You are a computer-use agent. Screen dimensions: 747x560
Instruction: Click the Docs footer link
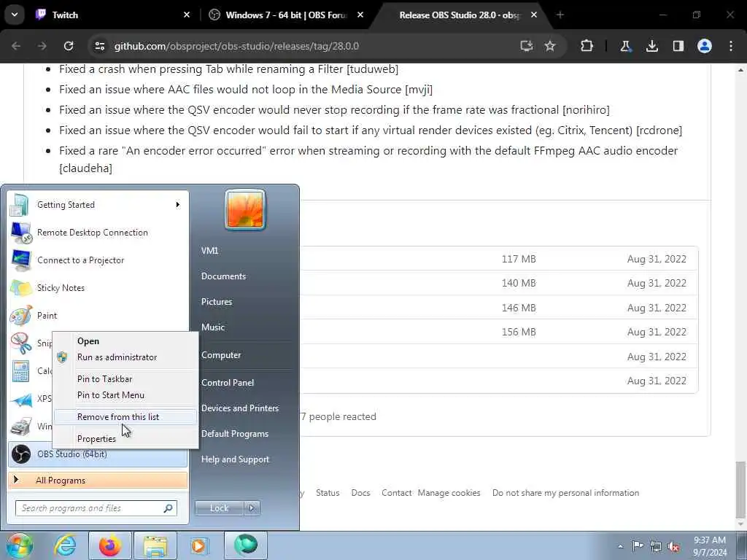(360, 493)
